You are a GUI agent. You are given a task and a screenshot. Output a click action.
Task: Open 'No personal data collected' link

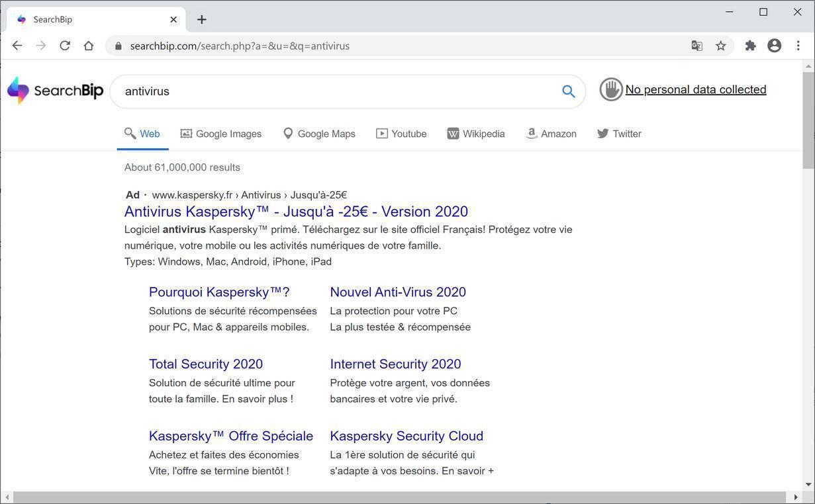point(696,89)
